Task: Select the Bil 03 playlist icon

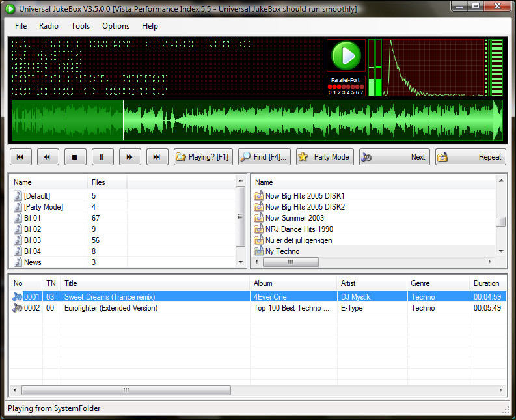Action: [18, 240]
